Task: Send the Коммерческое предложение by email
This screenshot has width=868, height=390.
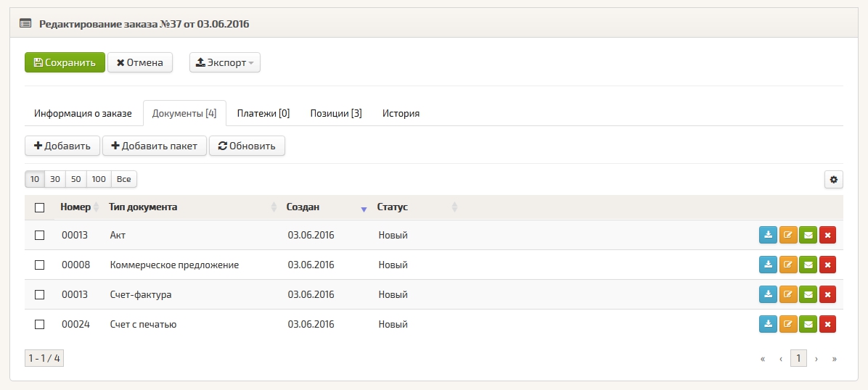Action: click(x=808, y=265)
